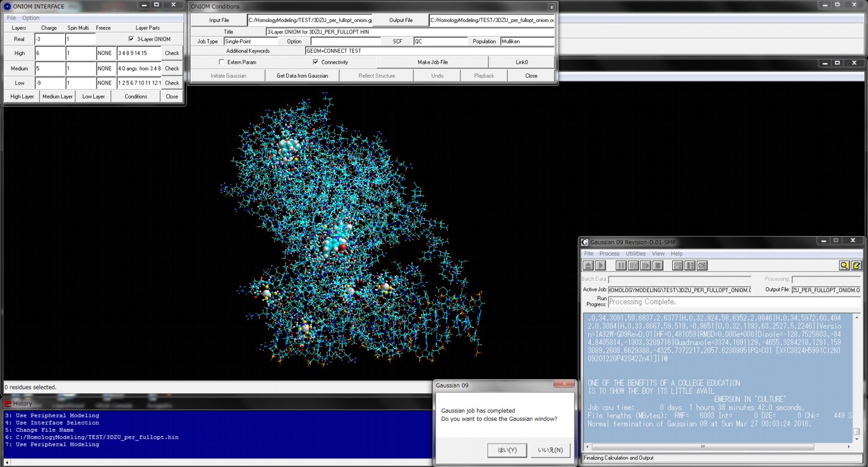Click Check button for the Medium layer
868x467 pixels.
tap(172, 68)
